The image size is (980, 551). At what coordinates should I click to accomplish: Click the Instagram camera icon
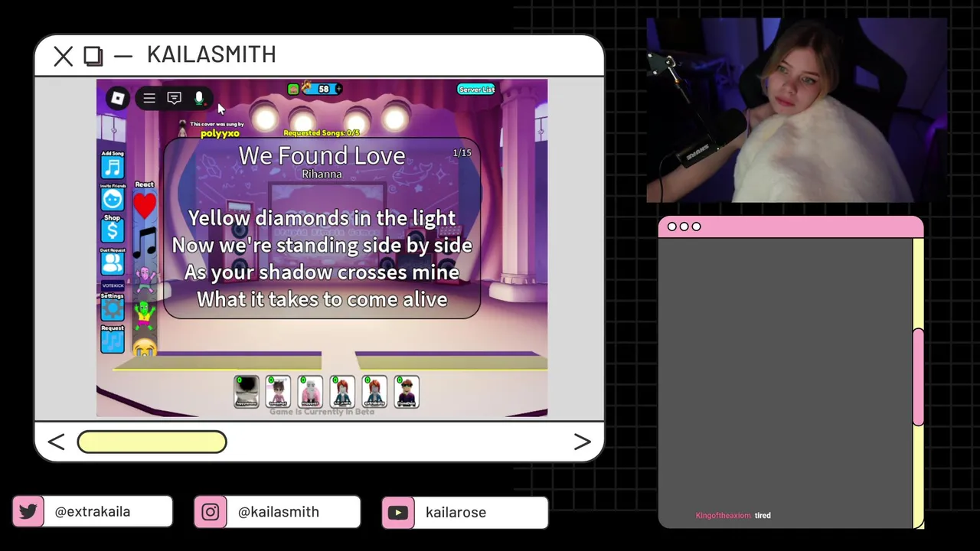pos(210,512)
